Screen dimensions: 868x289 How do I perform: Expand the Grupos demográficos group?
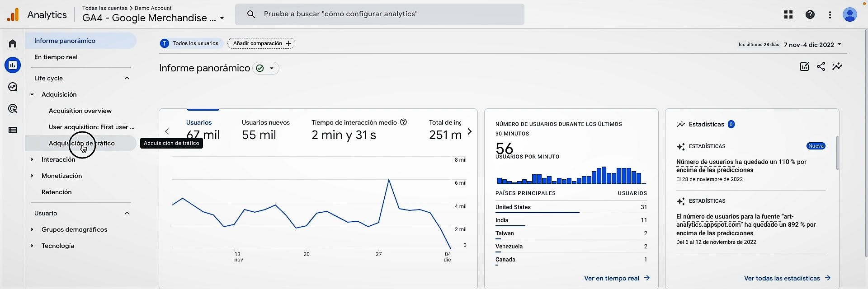tap(33, 229)
